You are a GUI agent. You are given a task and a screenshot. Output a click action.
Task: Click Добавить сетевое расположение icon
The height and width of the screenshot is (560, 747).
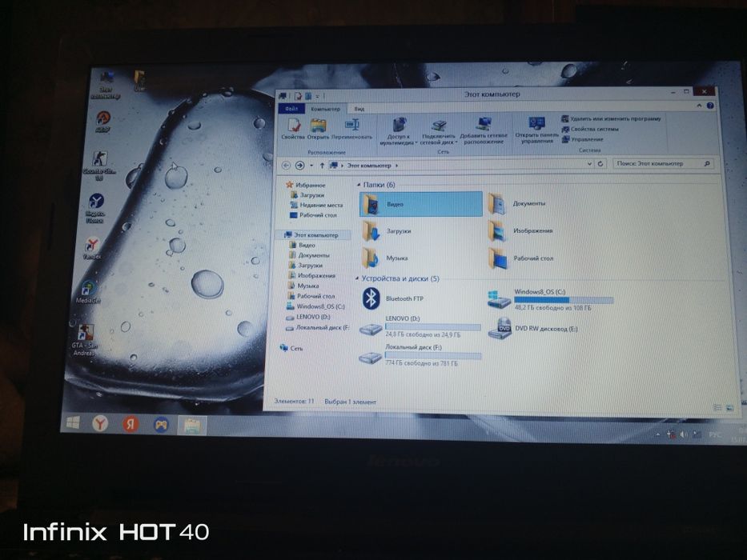pyautogui.click(x=484, y=130)
